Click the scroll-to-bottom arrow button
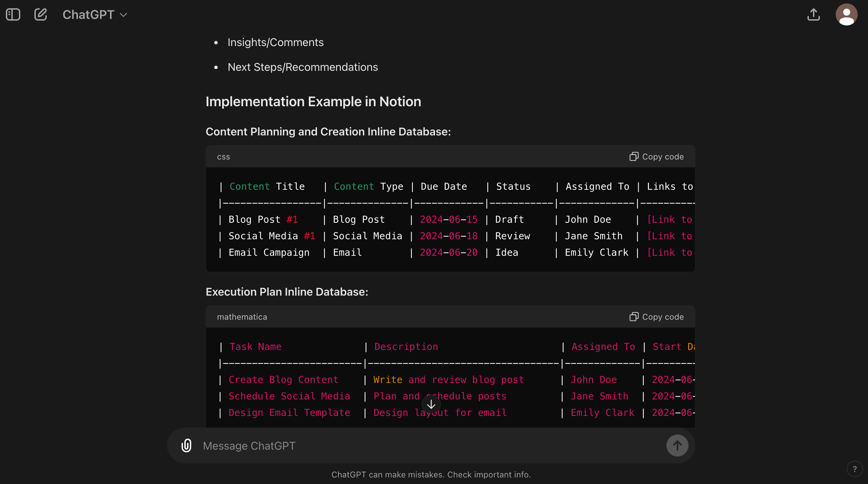 [x=431, y=405]
